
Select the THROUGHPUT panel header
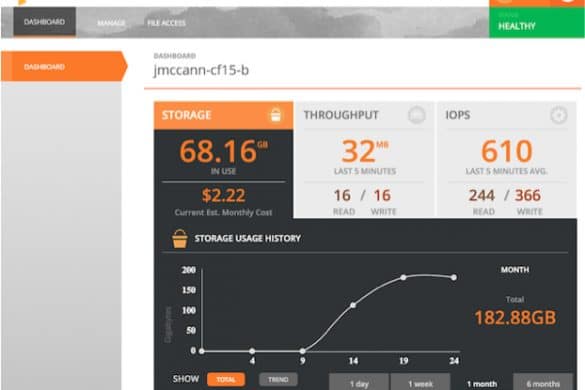pos(364,115)
